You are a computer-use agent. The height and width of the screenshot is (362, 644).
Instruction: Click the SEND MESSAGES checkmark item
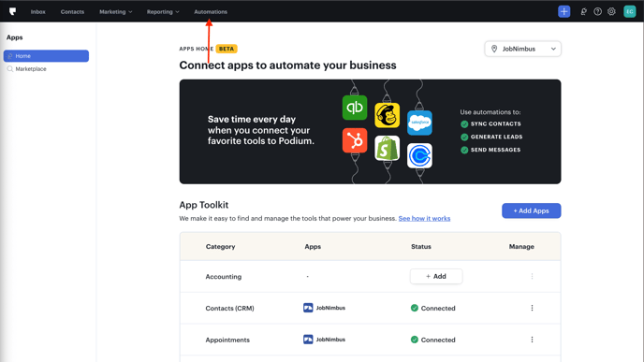[490, 150]
